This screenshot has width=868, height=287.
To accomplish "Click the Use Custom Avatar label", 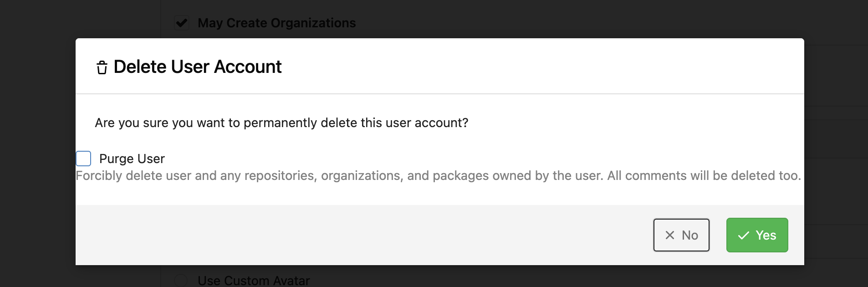I will coord(254,281).
